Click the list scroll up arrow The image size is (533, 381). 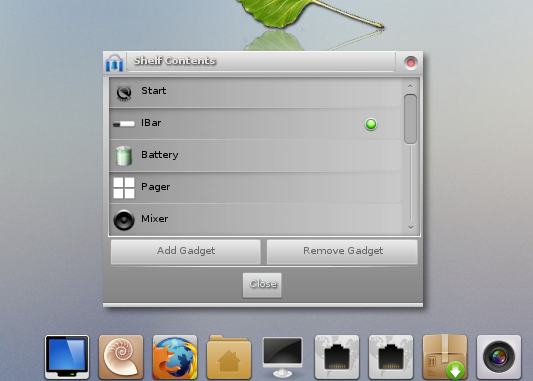410,86
